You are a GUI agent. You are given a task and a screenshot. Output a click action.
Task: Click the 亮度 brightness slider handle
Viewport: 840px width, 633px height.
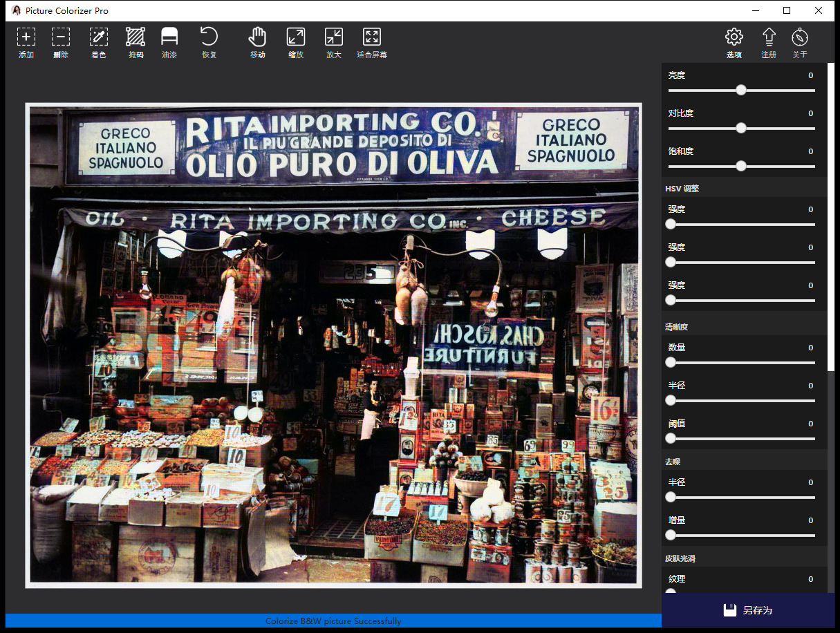pos(741,90)
